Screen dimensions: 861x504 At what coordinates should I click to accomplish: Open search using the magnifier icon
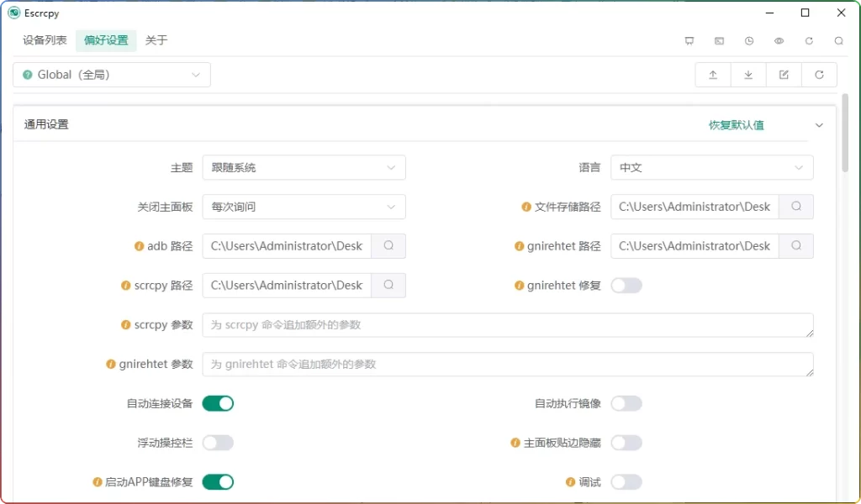click(x=838, y=40)
